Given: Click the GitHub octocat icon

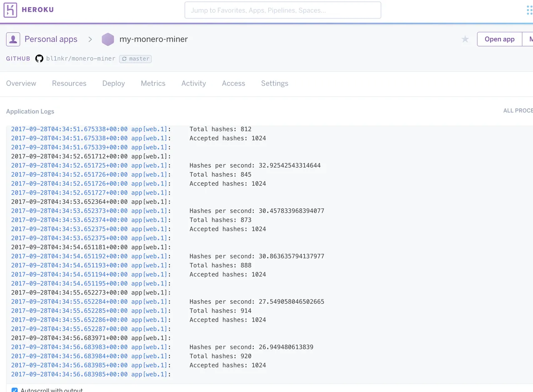Looking at the screenshot, I should (x=39, y=59).
